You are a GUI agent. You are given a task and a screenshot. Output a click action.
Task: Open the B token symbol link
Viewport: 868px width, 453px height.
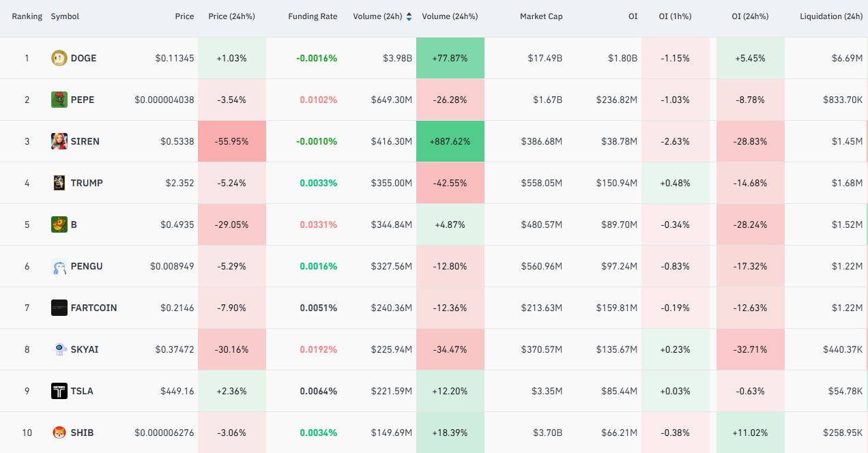[74, 224]
